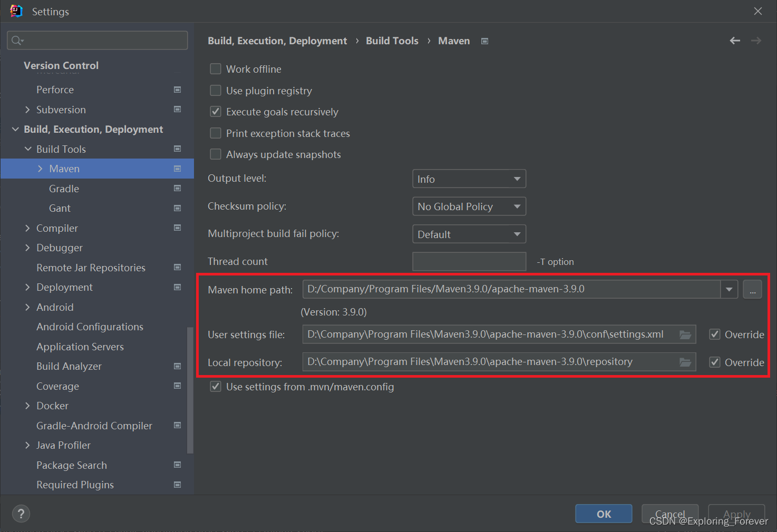Click the project-level icon next to Perforce

[178, 90]
